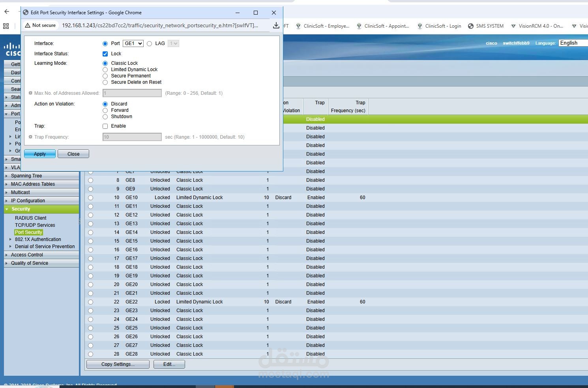Select Limited Dynamic Lock learning mode
The height and width of the screenshot is (388, 588).
click(105, 70)
